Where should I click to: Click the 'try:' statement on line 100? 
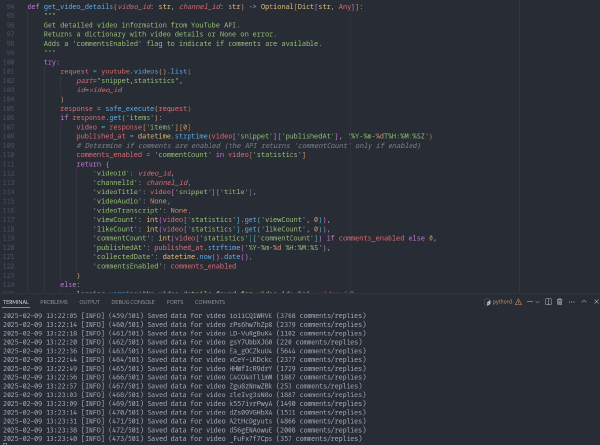[51, 61]
